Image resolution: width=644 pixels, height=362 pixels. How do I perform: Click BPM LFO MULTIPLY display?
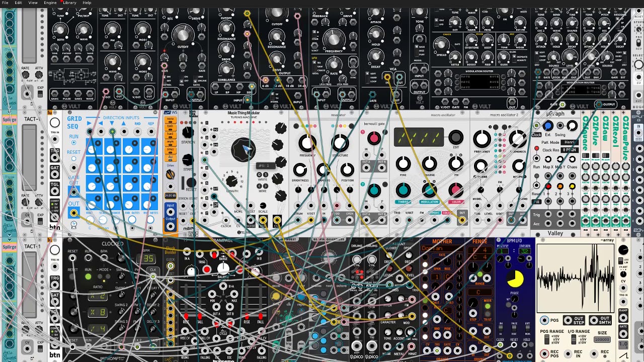coord(503,251)
